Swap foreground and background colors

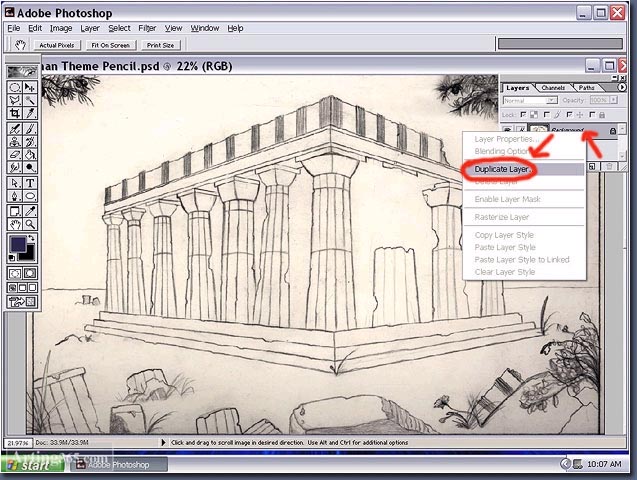pos(32,238)
